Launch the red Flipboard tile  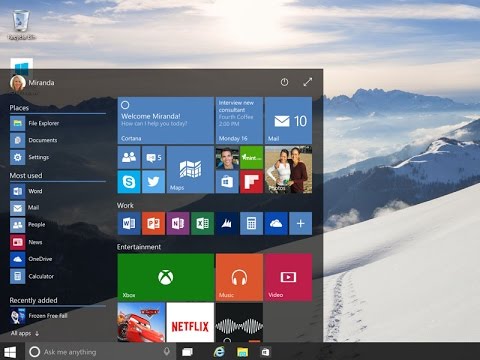252,182
